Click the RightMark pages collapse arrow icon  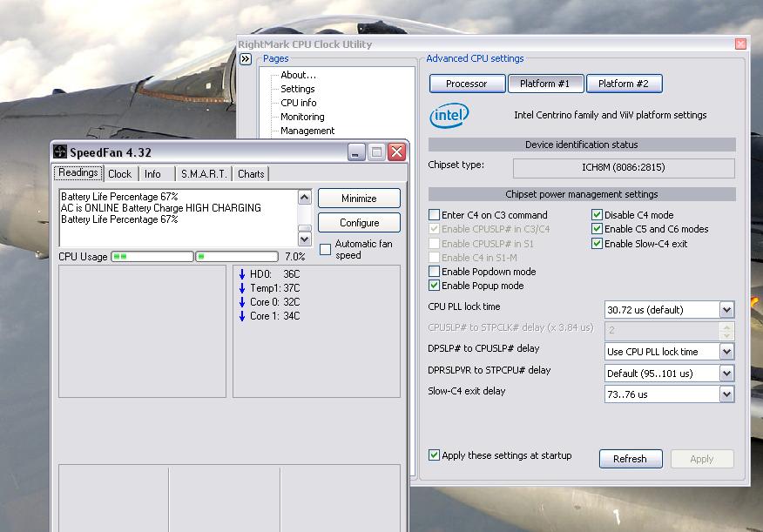pos(246,59)
